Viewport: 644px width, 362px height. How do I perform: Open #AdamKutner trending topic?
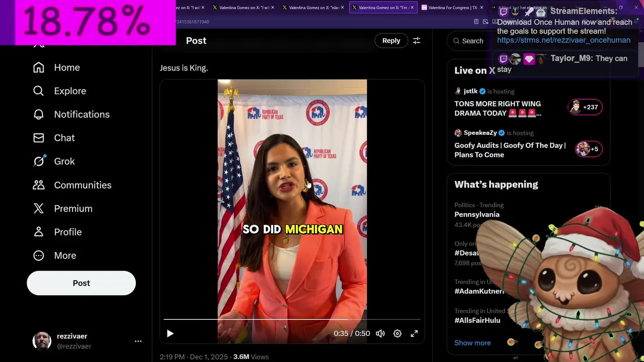pos(479,291)
